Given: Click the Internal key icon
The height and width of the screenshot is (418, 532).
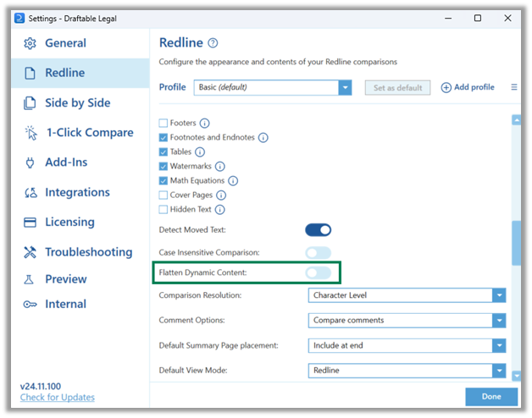Looking at the screenshot, I should pyautogui.click(x=30, y=305).
